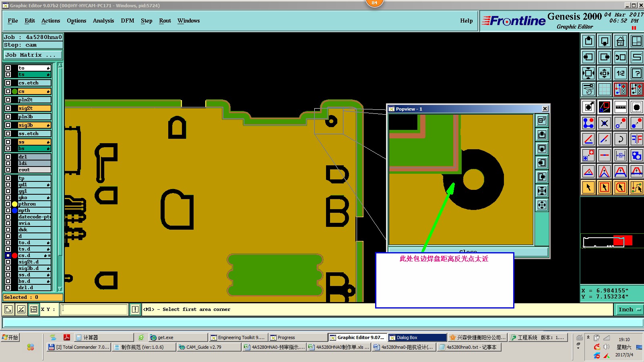This screenshot has width=644, height=362.
Task: Select the mpth layer row
Action: (34, 210)
